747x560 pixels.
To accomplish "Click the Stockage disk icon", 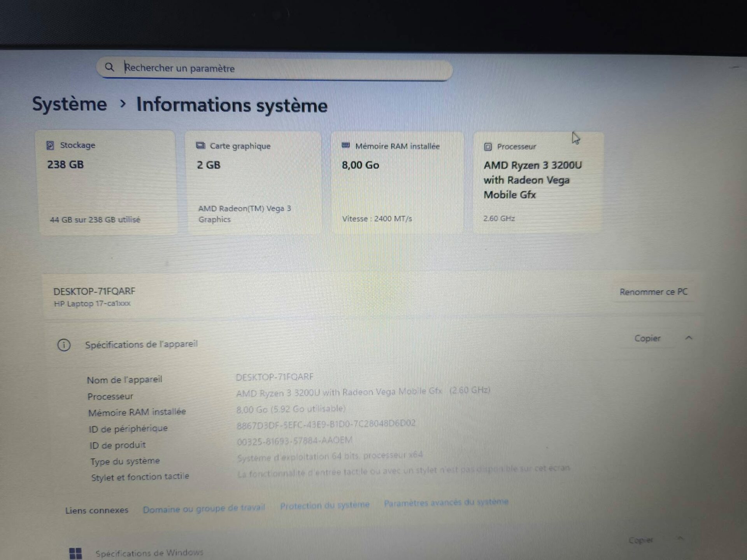I will pos(50,145).
